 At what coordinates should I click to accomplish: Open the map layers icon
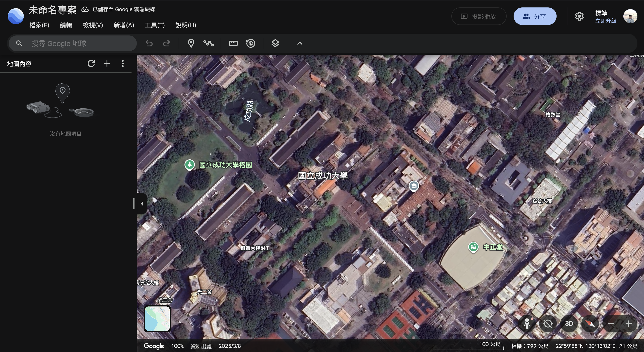click(x=275, y=43)
